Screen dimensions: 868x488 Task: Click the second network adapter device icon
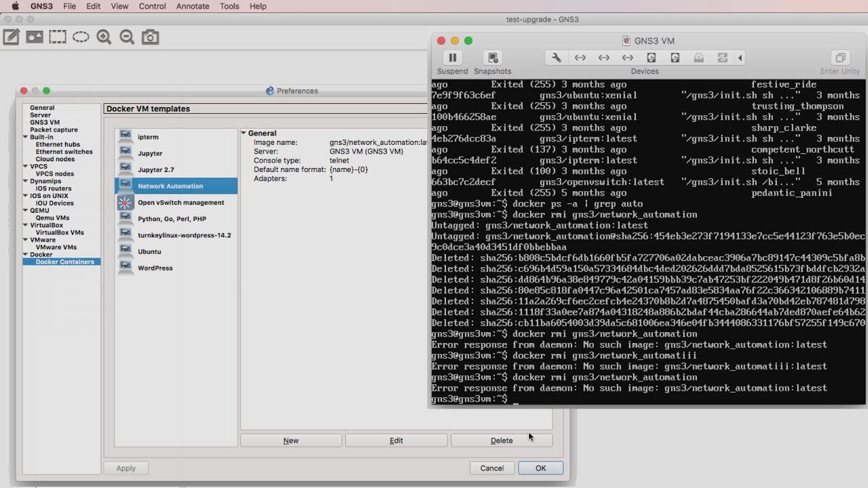click(x=604, y=58)
